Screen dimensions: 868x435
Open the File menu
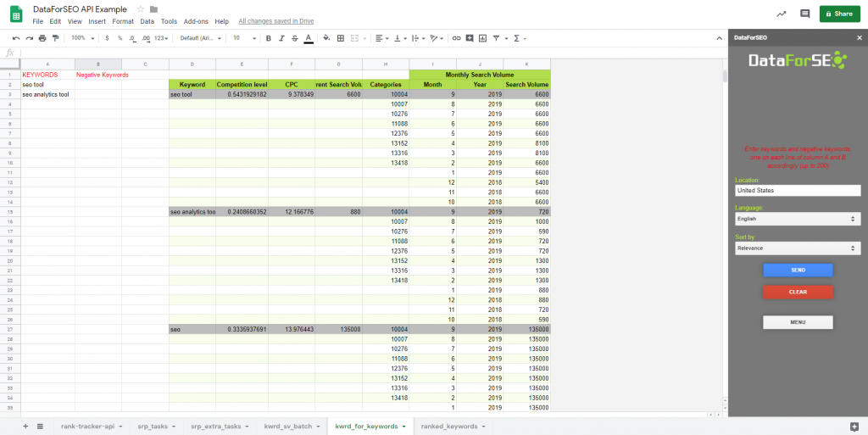pyautogui.click(x=37, y=21)
